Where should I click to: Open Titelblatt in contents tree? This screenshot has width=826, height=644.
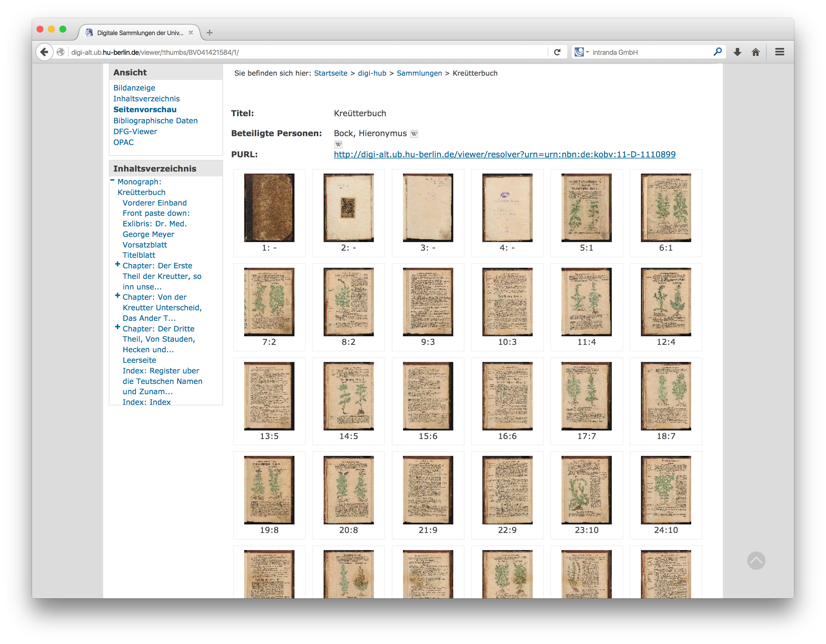[139, 255]
